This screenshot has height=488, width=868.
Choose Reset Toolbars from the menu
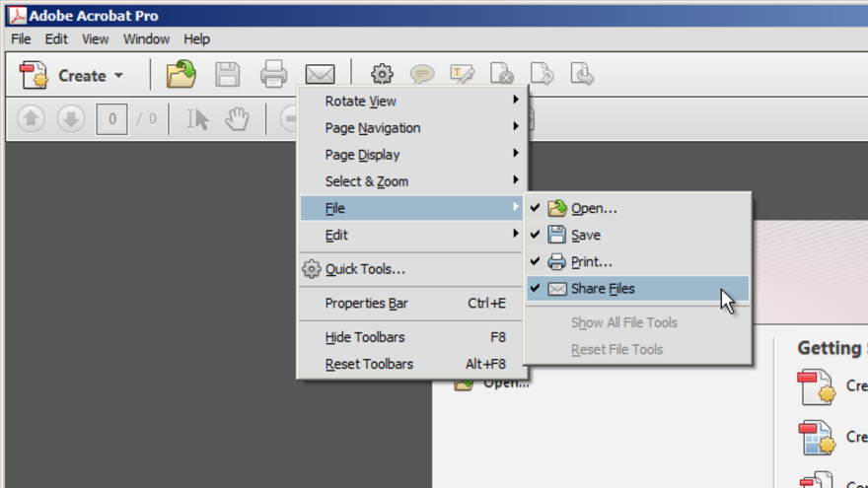point(412,364)
